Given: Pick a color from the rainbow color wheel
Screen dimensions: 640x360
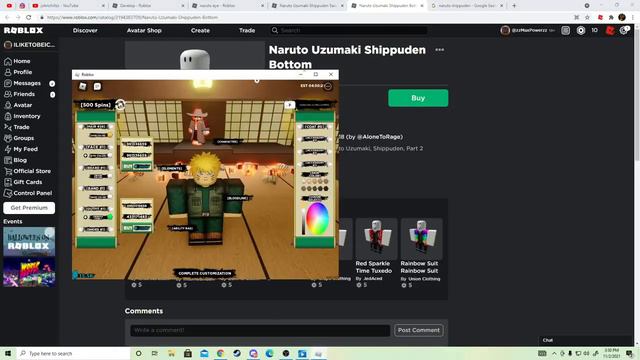Looking at the screenshot, I should click(x=317, y=218).
